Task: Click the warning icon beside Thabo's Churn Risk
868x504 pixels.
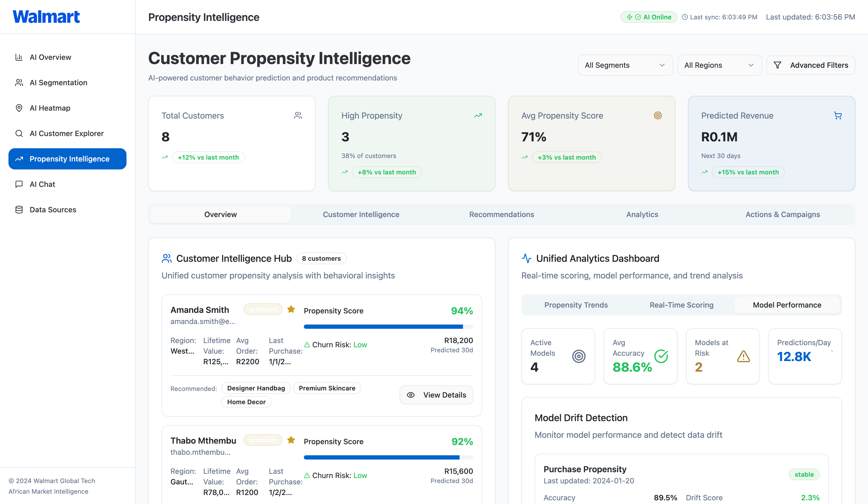Action: (x=307, y=475)
